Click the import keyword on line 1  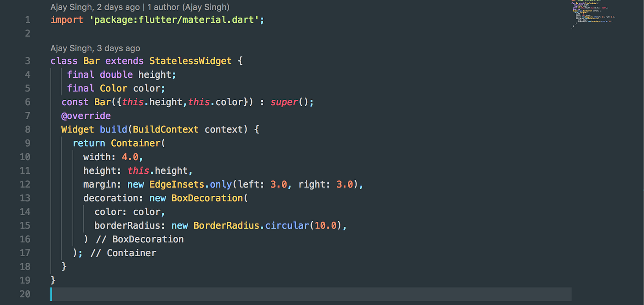click(x=66, y=20)
